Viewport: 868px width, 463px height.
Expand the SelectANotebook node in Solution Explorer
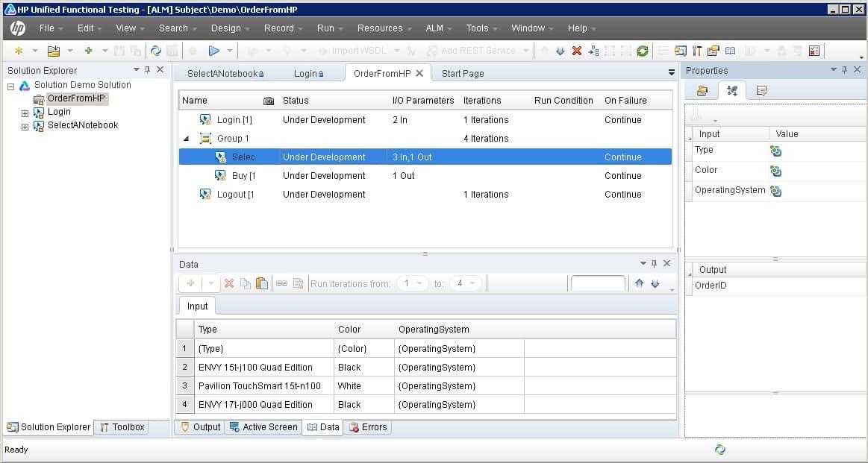[x=25, y=127]
